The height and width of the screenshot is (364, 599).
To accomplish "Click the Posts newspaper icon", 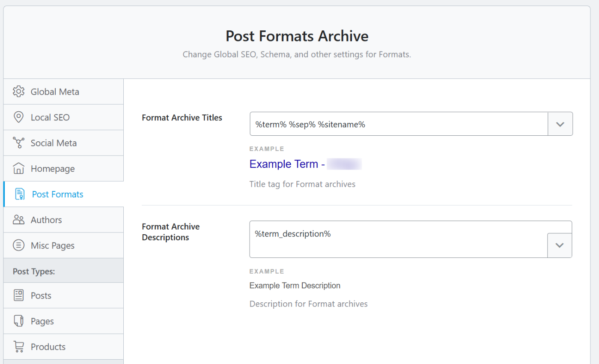I will coord(18,295).
